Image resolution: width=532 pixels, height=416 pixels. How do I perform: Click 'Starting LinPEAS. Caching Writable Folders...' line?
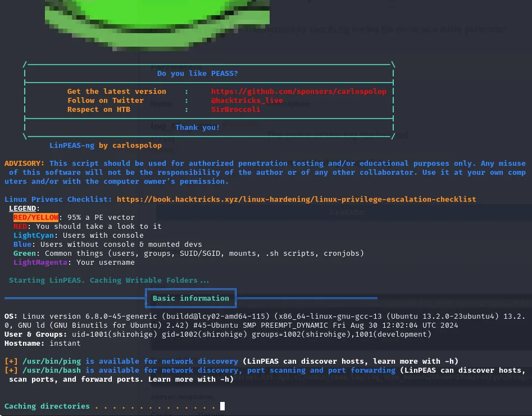pyautogui.click(x=109, y=280)
